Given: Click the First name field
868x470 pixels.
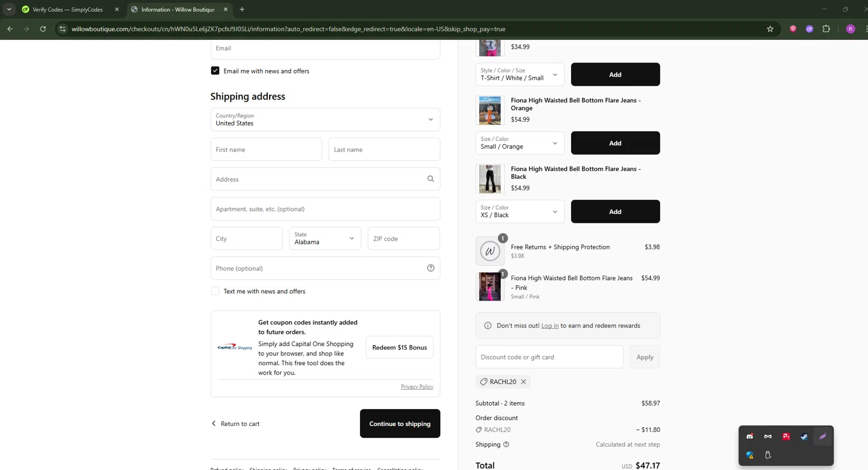Looking at the screenshot, I should (x=266, y=149).
